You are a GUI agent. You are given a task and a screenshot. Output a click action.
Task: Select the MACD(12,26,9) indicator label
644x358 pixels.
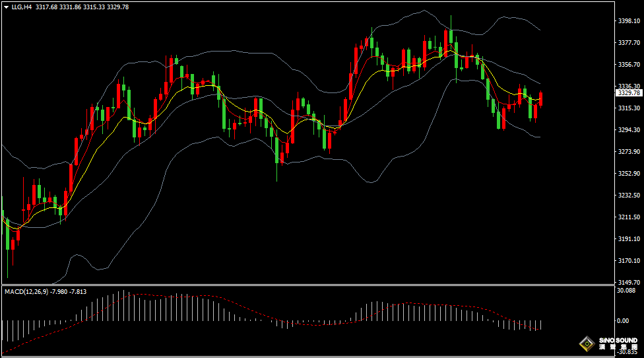pos(24,291)
